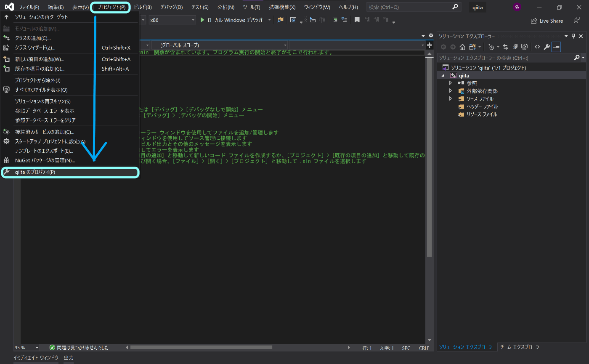Image resolution: width=589 pixels, height=364 pixels.
Task: Click the bookmark toggle icon in toolbar
Action: click(357, 20)
